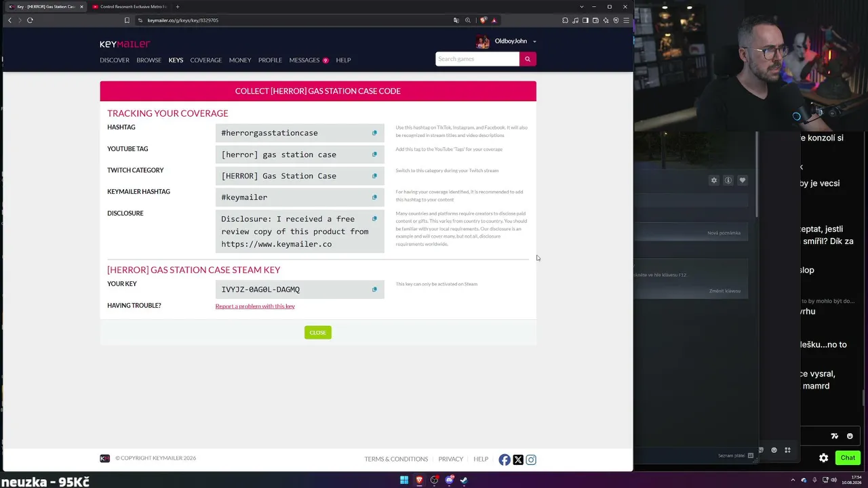Open Keymailer Facebook page
The width and height of the screenshot is (868, 488).
tap(505, 460)
